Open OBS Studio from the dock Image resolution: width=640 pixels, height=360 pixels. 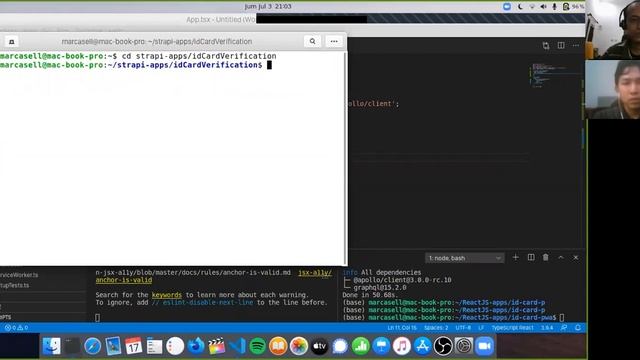[x=443, y=346]
